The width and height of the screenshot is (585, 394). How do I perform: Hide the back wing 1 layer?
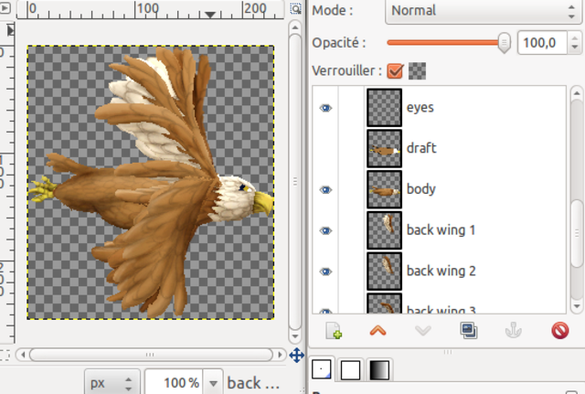(326, 231)
